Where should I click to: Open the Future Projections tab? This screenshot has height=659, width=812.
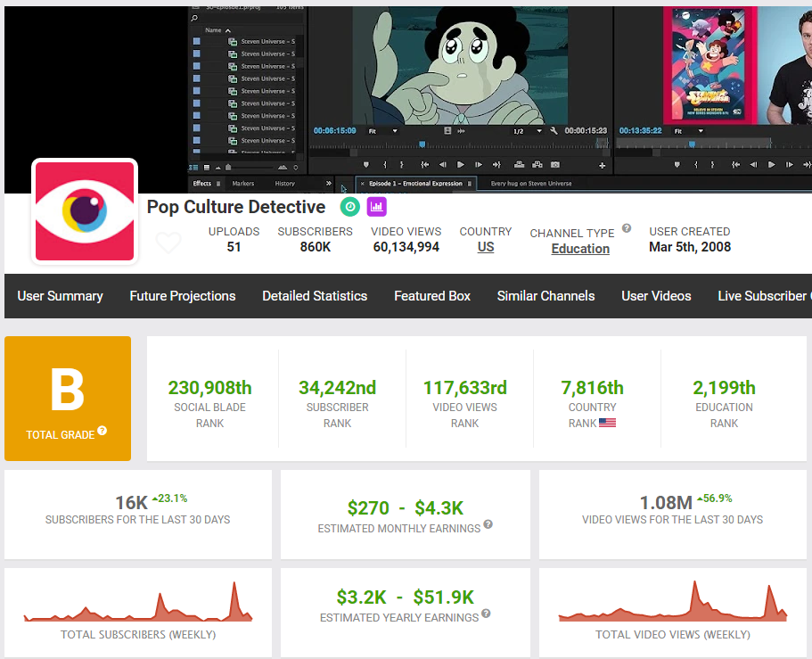click(183, 296)
